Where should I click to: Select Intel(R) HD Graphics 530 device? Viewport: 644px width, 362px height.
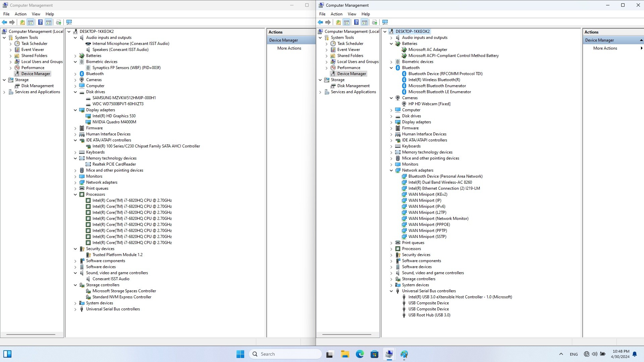click(x=114, y=116)
